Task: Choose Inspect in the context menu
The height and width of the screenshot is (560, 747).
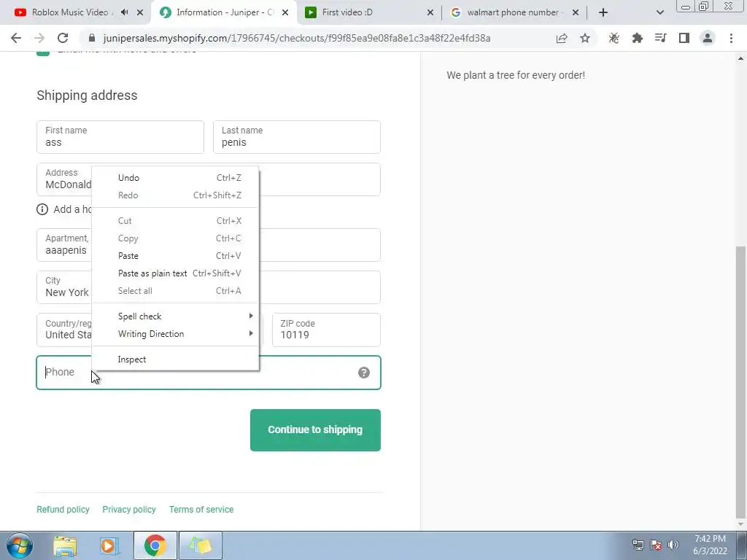Action: click(x=175, y=359)
